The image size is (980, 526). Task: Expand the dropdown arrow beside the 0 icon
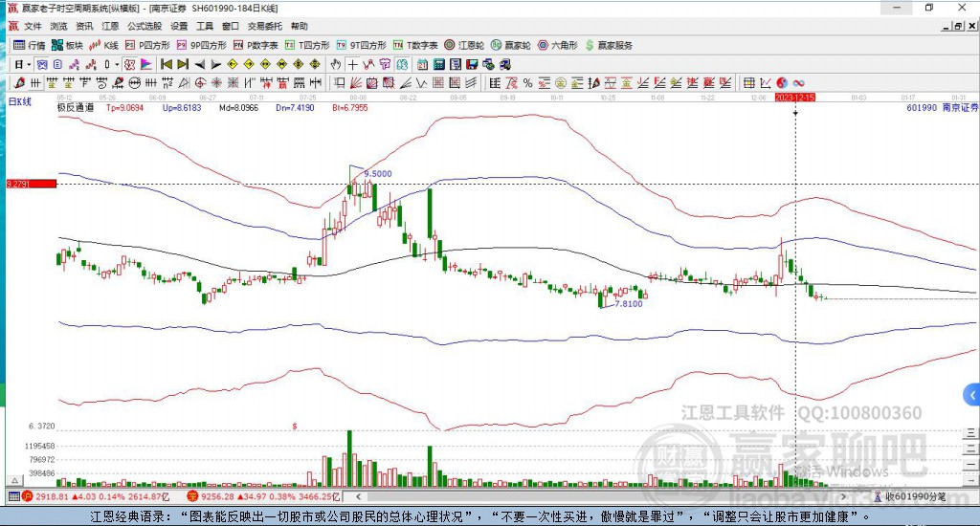pos(116,64)
